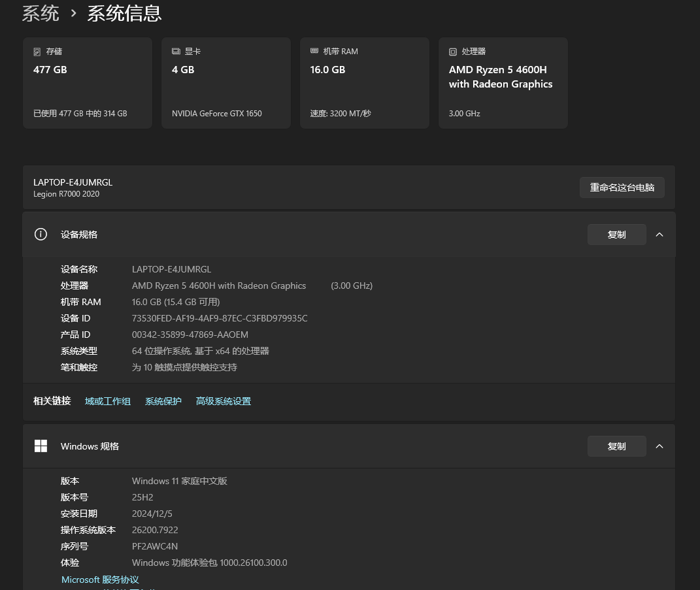Click the processor chip icon beside 处理器

click(453, 52)
